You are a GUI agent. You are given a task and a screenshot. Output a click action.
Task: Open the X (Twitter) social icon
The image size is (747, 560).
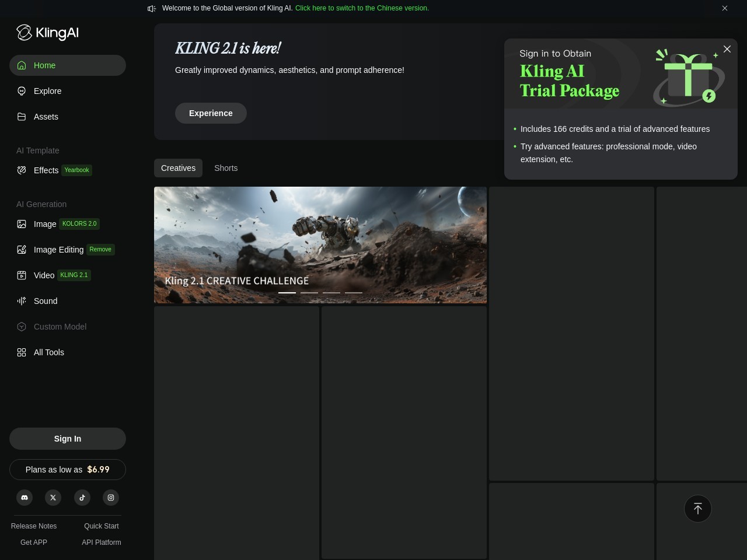[53, 498]
